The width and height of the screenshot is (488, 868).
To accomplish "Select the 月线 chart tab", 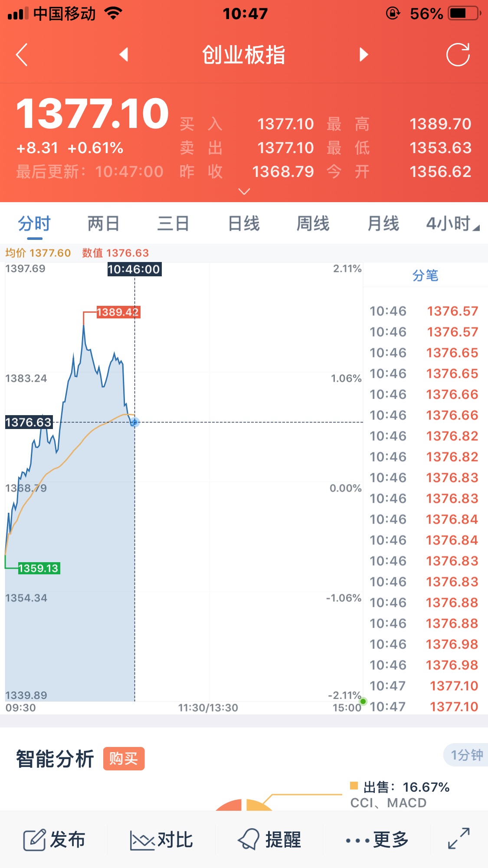I will (383, 224).
